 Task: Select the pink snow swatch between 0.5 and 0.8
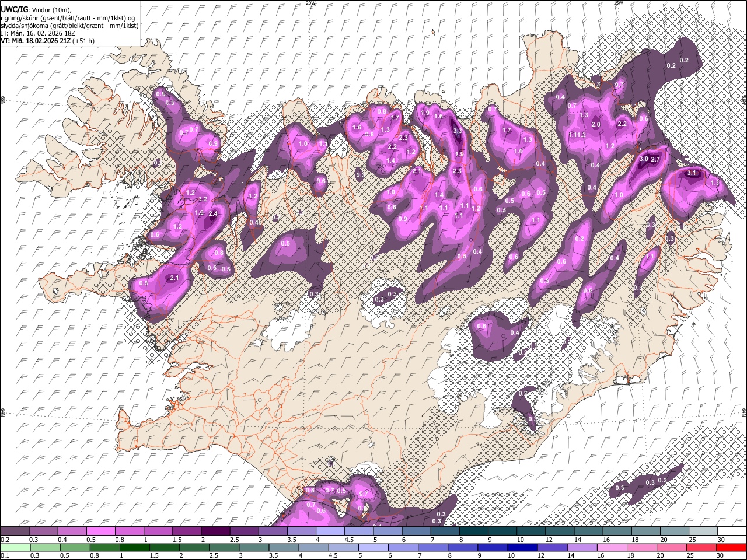[100, 531]
